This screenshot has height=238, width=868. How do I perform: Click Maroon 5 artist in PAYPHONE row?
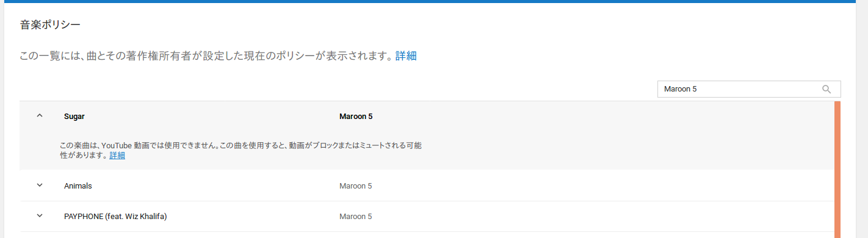pyautogui.click(x=356, y=217)
